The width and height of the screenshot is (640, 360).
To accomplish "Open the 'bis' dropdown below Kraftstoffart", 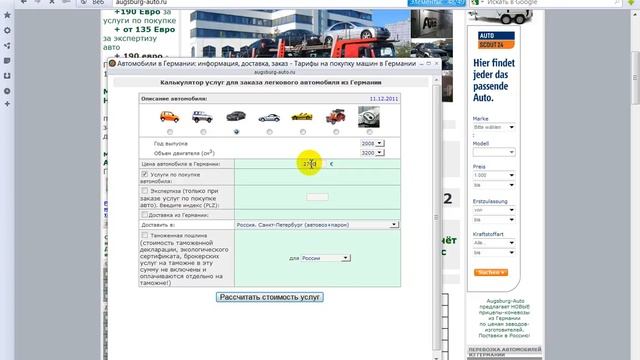I will tap(493, 253).
